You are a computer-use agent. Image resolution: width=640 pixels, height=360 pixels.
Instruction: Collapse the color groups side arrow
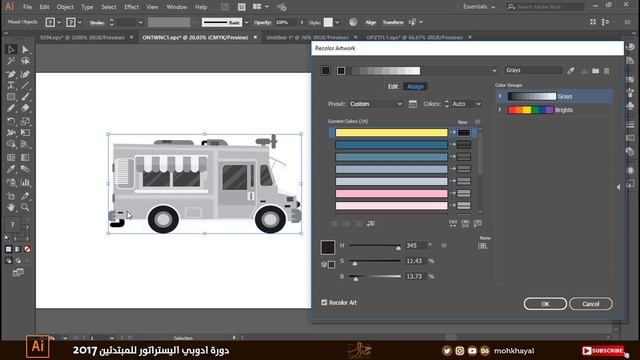coord(618,187)
